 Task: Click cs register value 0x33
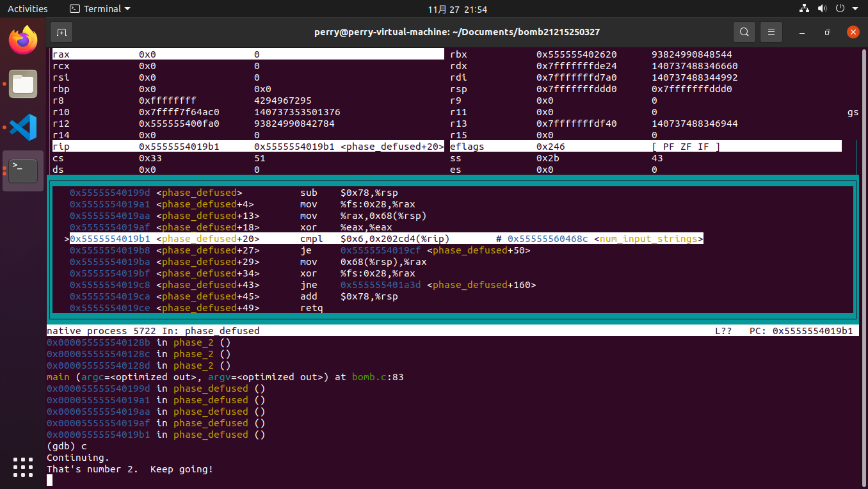tap(150, 158)
